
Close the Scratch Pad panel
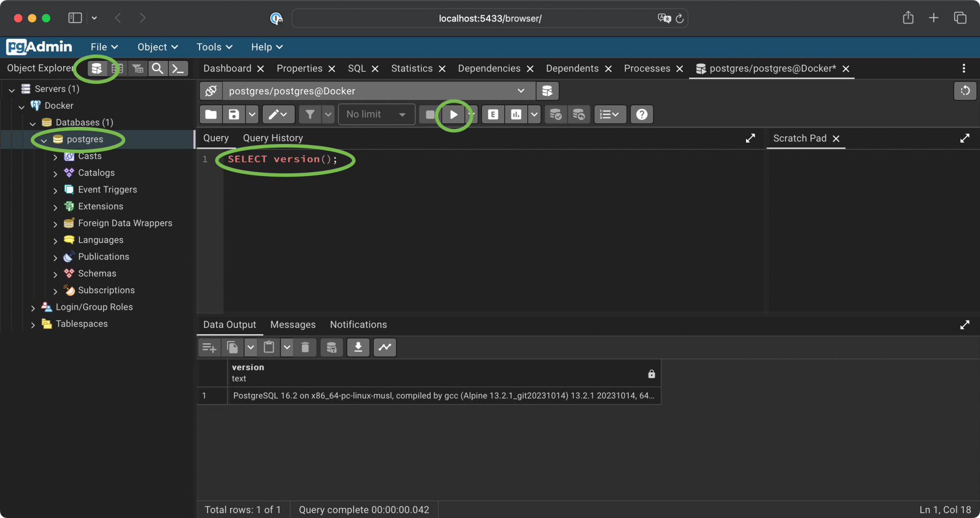(836, 138)
